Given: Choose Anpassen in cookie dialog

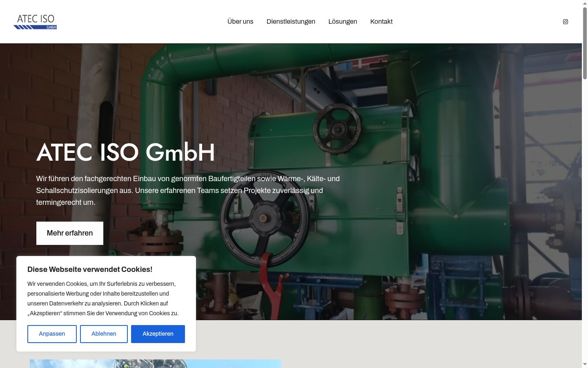Looking at the screenshot, I should [x=52, y=334].
